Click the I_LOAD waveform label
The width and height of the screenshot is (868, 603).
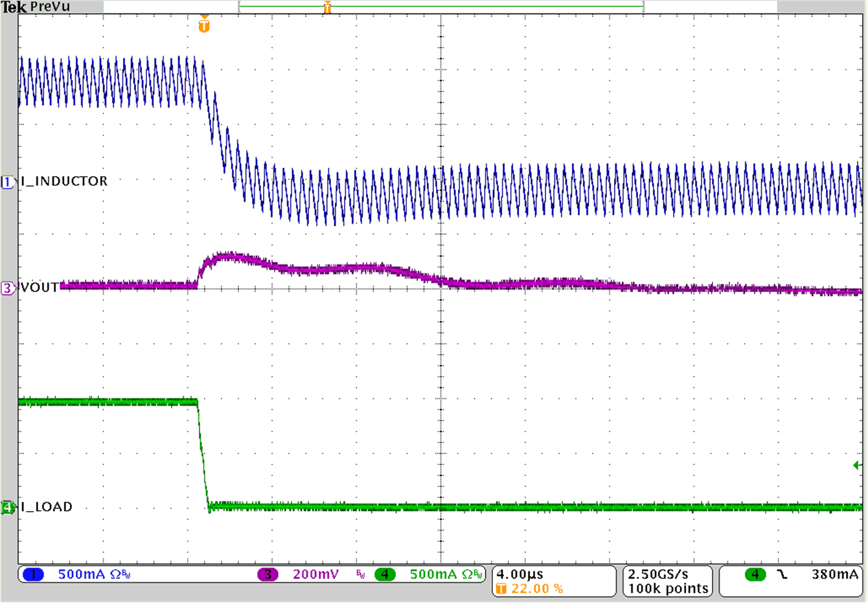pos(47,507)
